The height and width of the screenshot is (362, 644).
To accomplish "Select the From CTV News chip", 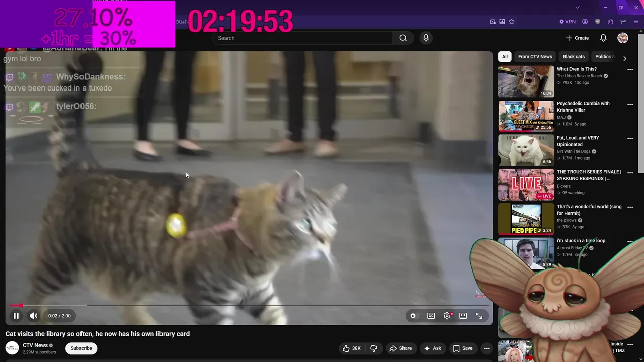I will pyautogui.click(x=535, y=56).
